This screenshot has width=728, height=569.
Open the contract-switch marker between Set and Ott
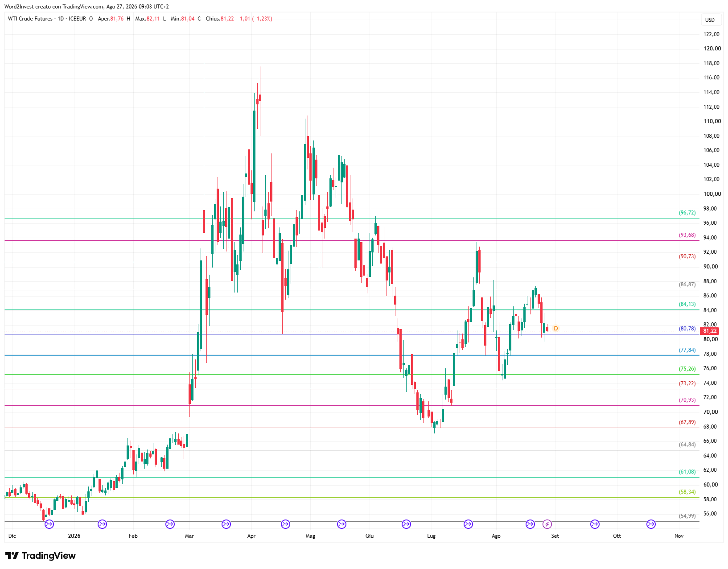pos(595,524)
